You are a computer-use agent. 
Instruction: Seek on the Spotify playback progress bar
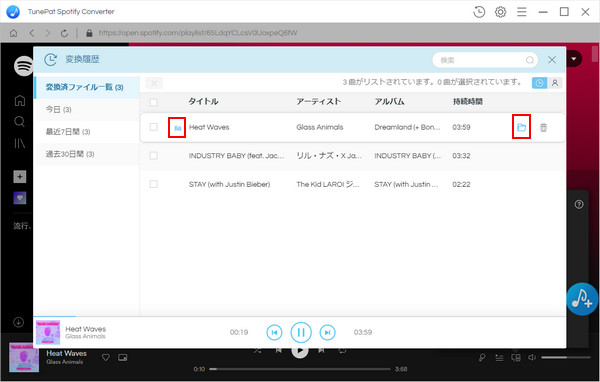(300, 369)
